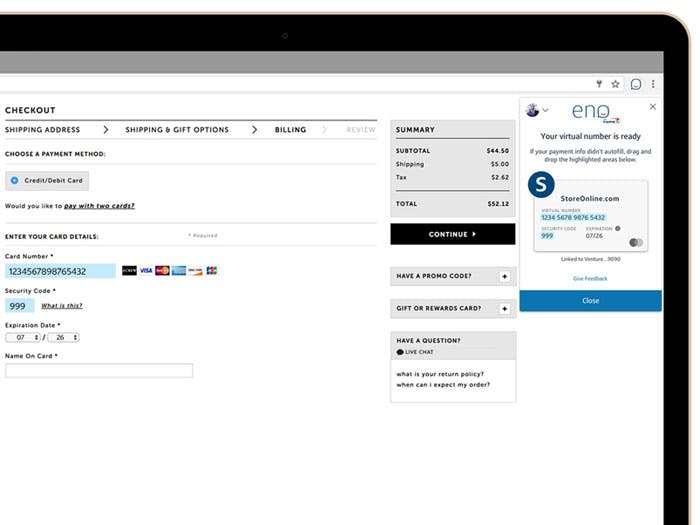Select the Credit/Debit Card radio option
Viewport: 700px width, 525px height.
click(x=15, y=181)
